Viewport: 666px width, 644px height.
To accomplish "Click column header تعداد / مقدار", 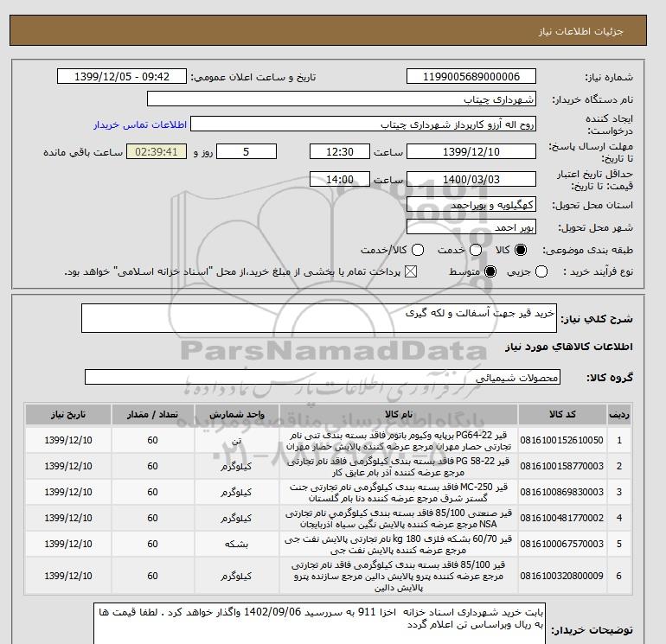I will click(153, 414).
